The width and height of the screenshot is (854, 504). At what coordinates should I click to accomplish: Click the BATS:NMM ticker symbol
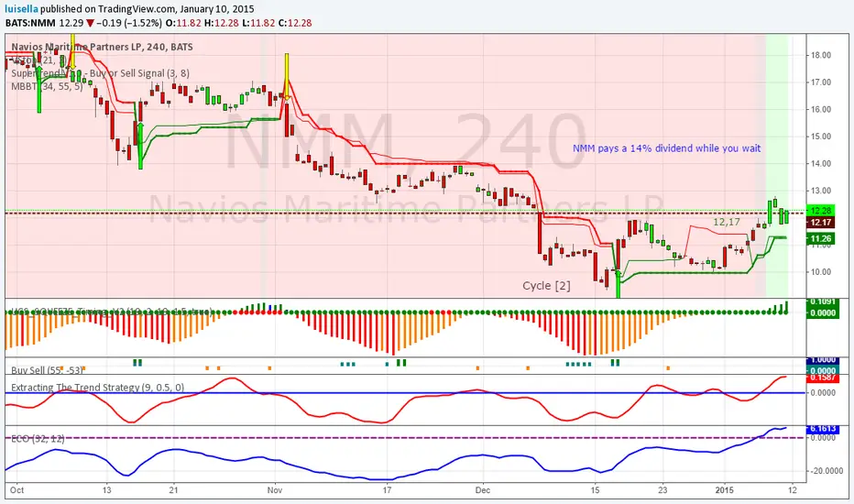pyautogui.click(x=30, y=23)
